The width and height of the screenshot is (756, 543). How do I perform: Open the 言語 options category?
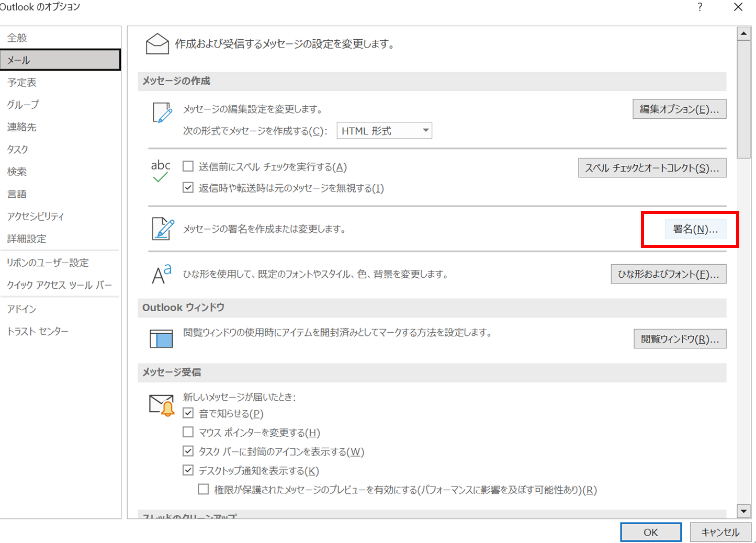coord(60,194)
